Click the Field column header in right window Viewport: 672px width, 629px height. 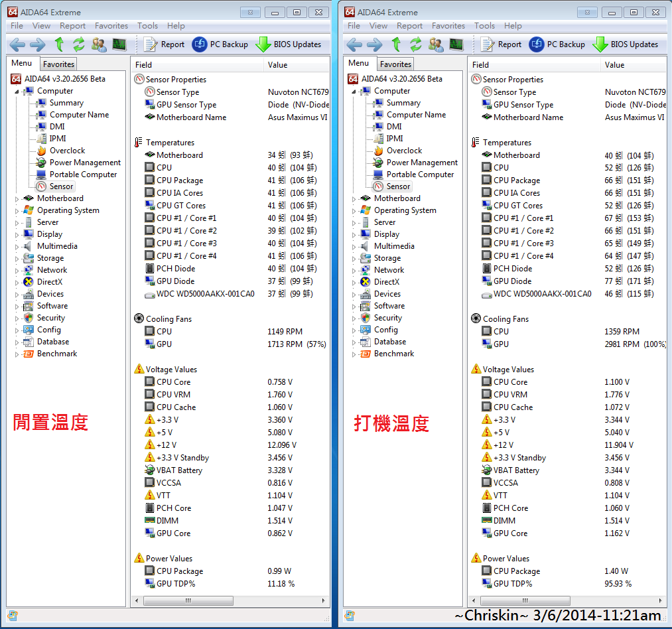[534, 65]
